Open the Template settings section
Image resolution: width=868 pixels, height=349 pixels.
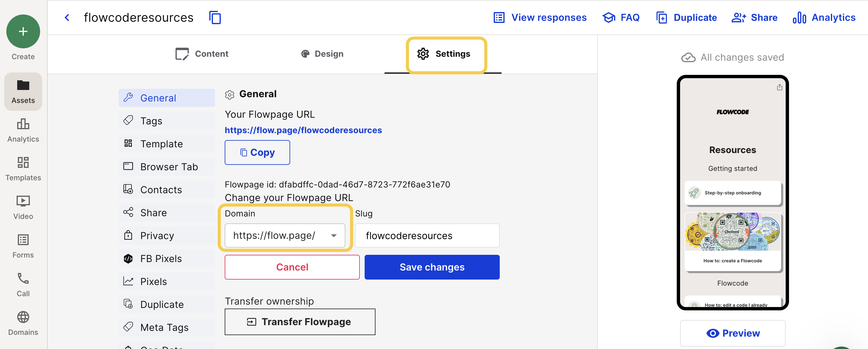[x=166, y=144]
